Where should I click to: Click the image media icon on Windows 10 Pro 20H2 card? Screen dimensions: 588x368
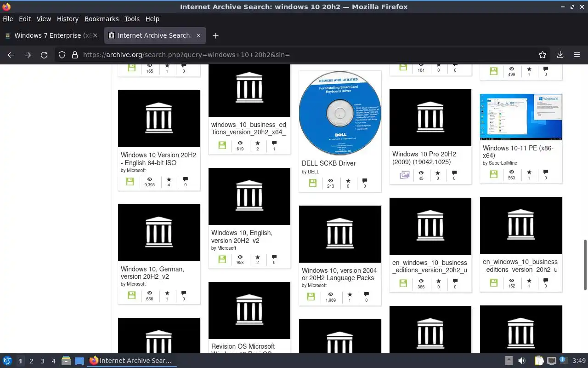tap(404, 175)
